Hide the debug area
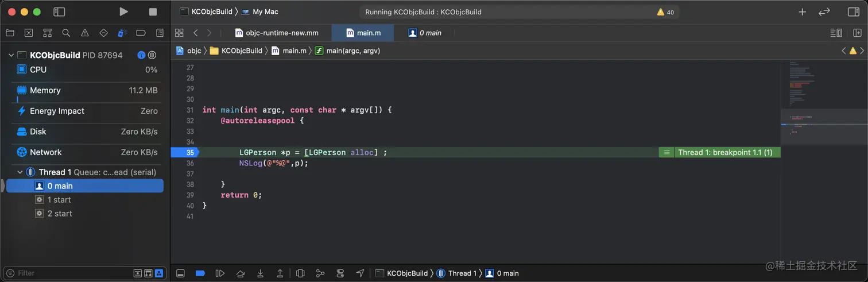Viewport: 868px width, 282px height. click(x=180, y=273)
